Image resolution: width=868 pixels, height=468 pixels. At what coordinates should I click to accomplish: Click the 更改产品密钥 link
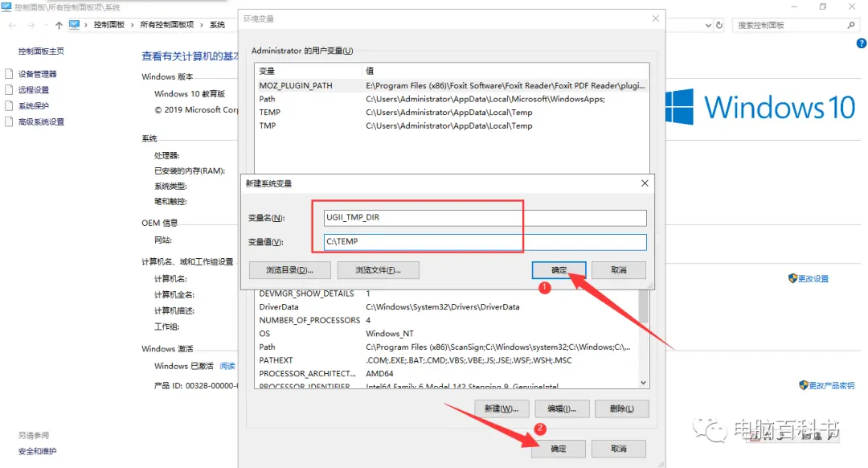point(832,385)
